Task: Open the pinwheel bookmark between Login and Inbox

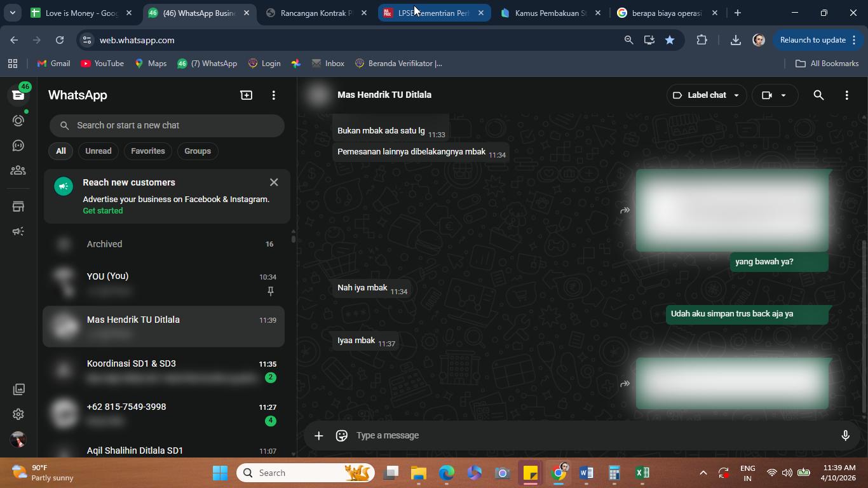Action: 296,64
